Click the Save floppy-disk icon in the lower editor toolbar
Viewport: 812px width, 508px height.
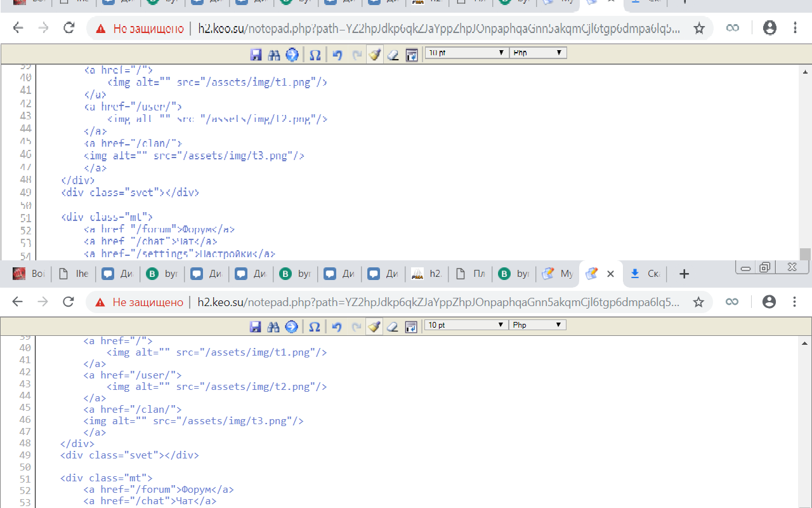[256, 326]
